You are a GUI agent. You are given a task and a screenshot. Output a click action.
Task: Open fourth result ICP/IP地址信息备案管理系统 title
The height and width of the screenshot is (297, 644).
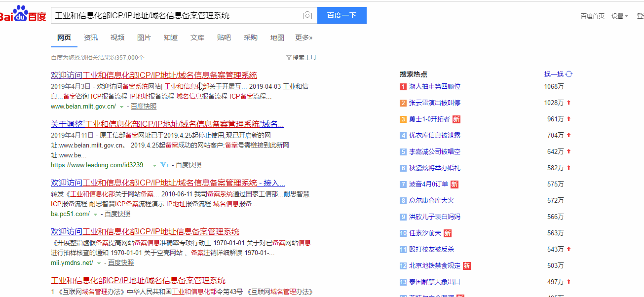coord(145,231)
